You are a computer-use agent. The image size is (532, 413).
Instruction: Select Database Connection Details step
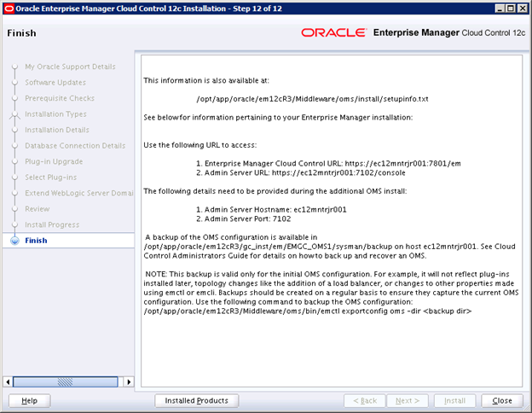(x=75, y=146)
